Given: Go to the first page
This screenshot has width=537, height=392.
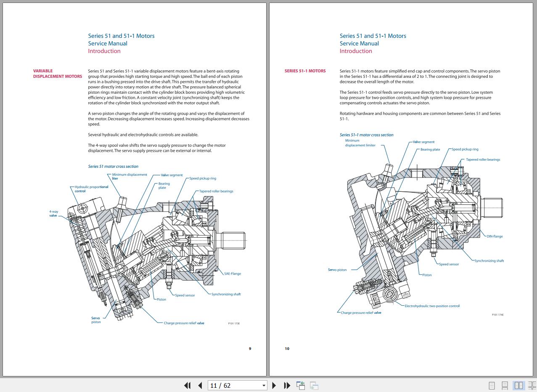Looking at the screenshot, I should (188, 385).
